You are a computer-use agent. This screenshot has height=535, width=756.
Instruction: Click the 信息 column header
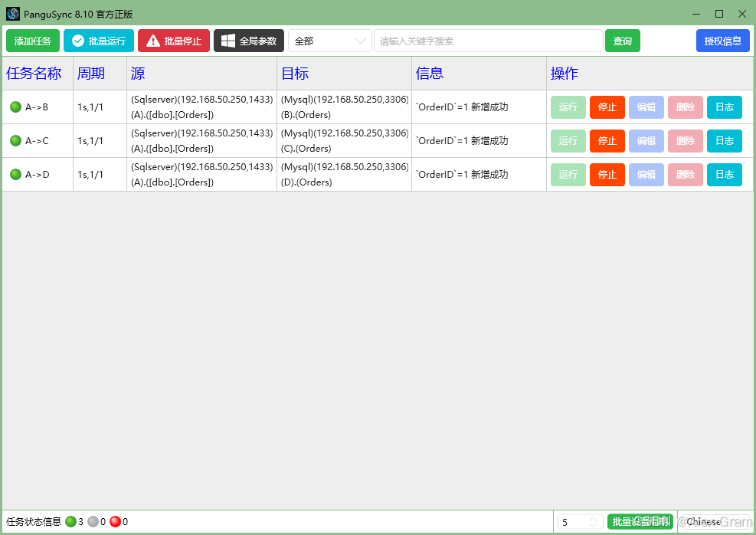point(479,74)
